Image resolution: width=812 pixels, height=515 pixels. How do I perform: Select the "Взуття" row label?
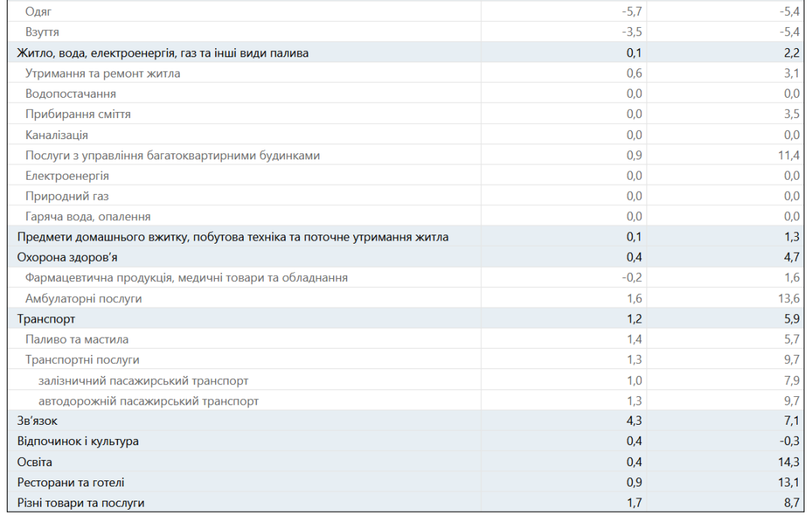click(42, 32)
